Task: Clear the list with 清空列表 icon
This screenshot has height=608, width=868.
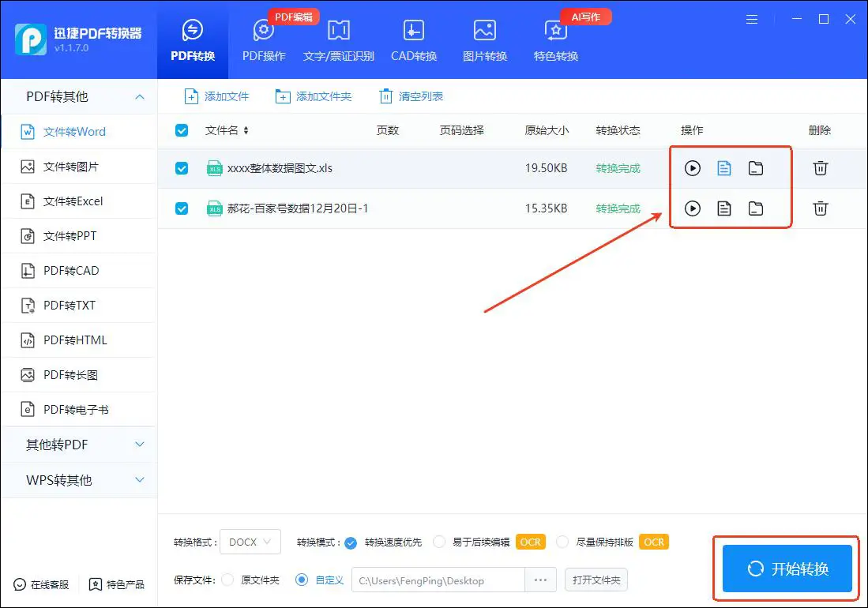Action: coord(387,95)
